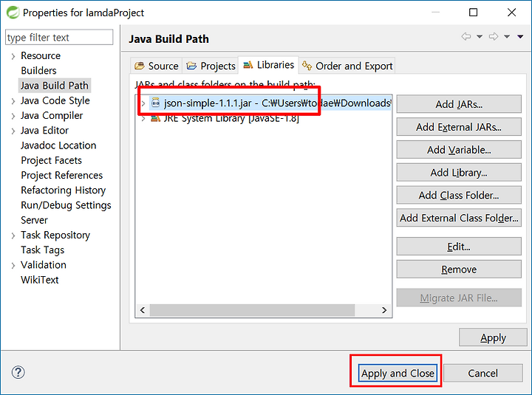Select JRE System Library [JavaSE-1.8] row

click(x=231, y=118)
